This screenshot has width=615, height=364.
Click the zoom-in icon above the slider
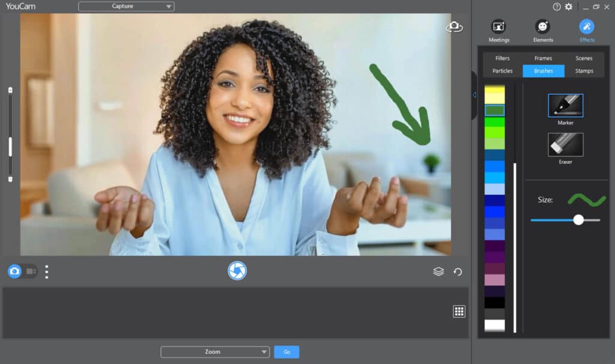pyautogui.click(x=10, y=90)
